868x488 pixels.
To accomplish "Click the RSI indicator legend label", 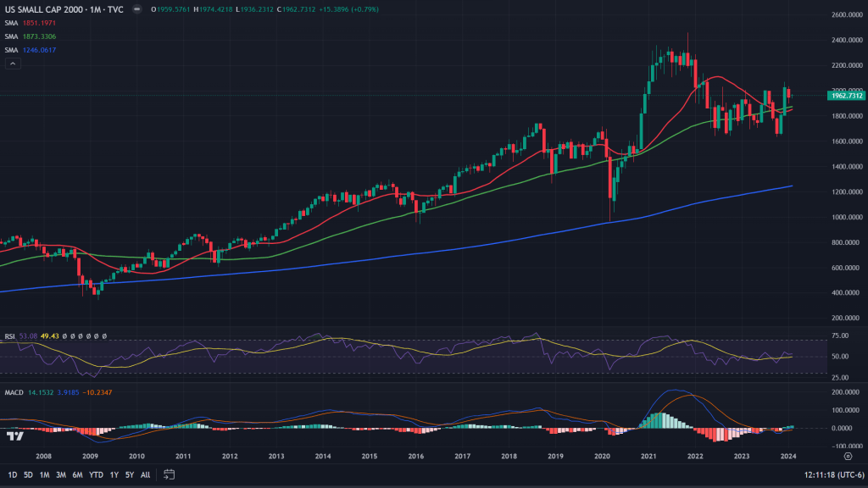I will coord(11,335).
